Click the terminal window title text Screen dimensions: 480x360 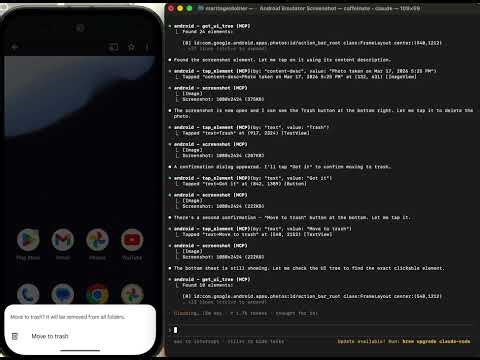coord(312,8)
